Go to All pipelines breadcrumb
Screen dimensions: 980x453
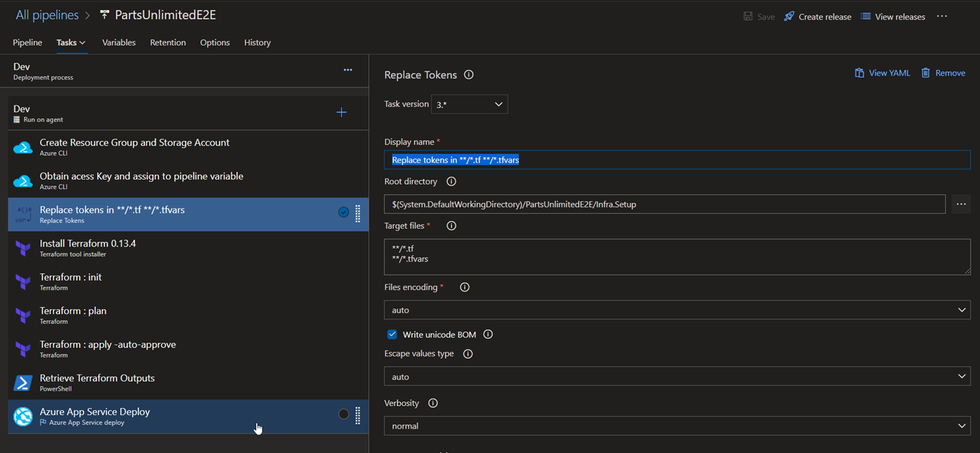pyautogui.click(x=47, y=15)
